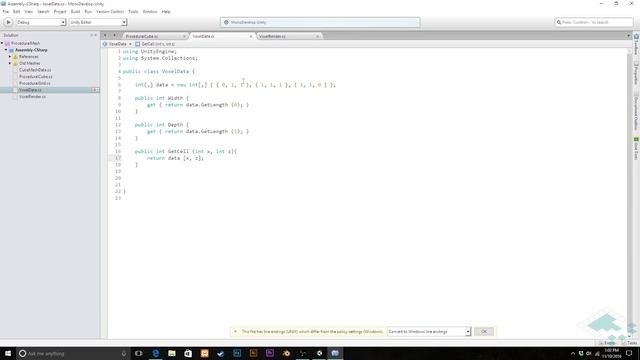Click the References folder icon
Viewport: 640px width, 360px height.
coord(16,57)
